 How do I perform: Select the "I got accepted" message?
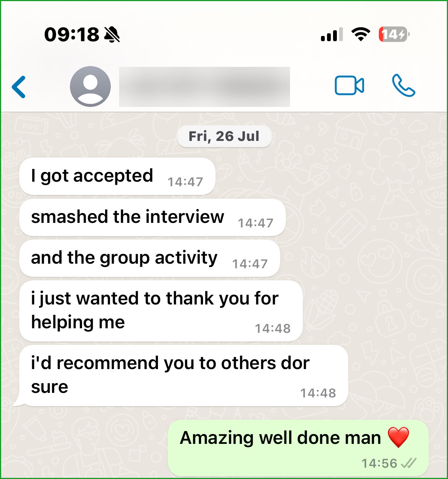(117, 176)
